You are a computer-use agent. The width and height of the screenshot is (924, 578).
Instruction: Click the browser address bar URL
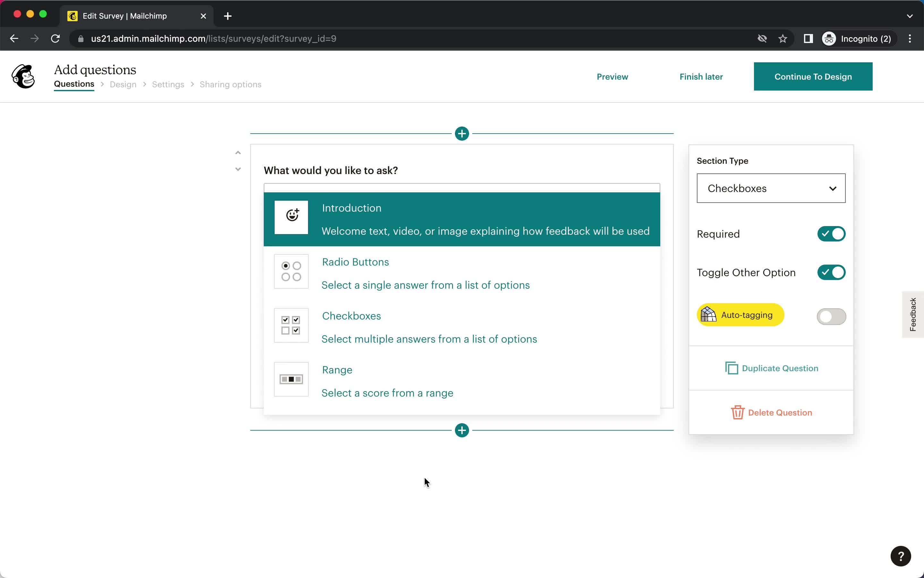(x=213, y=39)
